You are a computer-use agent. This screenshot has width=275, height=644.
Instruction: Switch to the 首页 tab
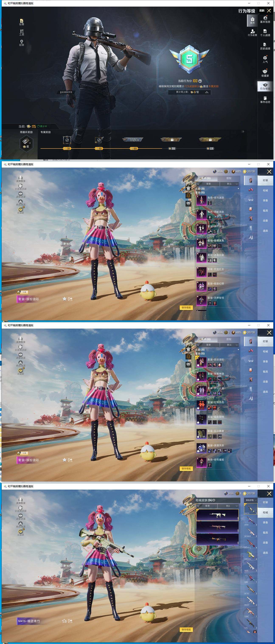point(253,20)
